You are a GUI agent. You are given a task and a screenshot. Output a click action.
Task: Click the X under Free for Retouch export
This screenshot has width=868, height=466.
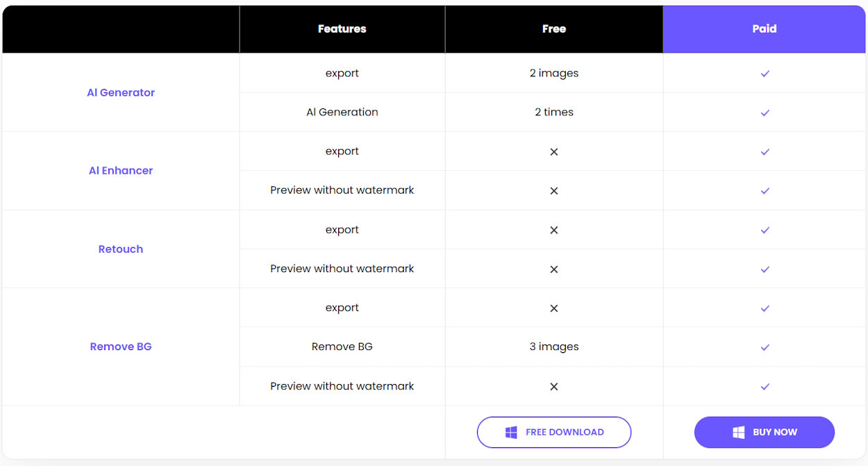[x=554, y=230]
